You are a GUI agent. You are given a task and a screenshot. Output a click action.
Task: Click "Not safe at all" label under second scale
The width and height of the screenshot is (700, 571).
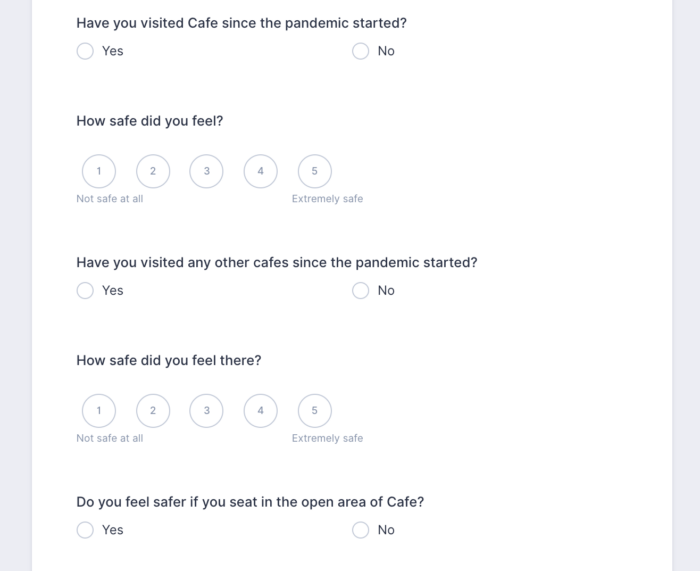tap(109, 438)
